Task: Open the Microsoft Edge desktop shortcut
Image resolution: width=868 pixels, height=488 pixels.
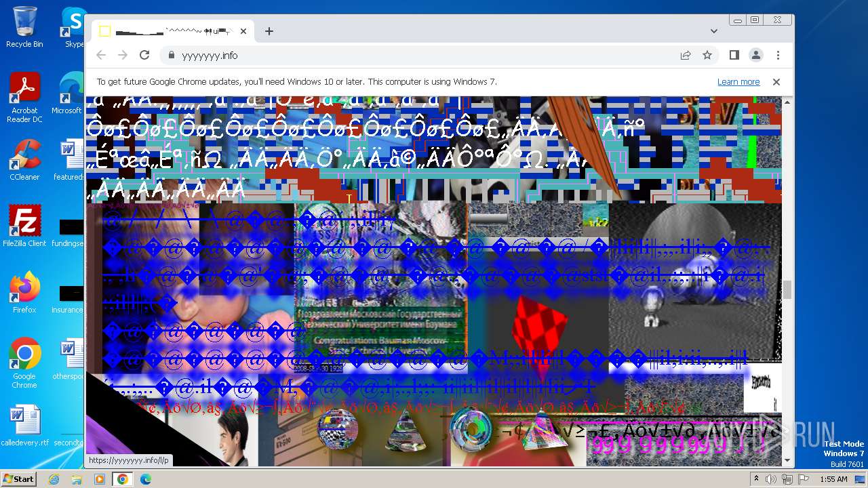Action: click(x=70, y=94)
